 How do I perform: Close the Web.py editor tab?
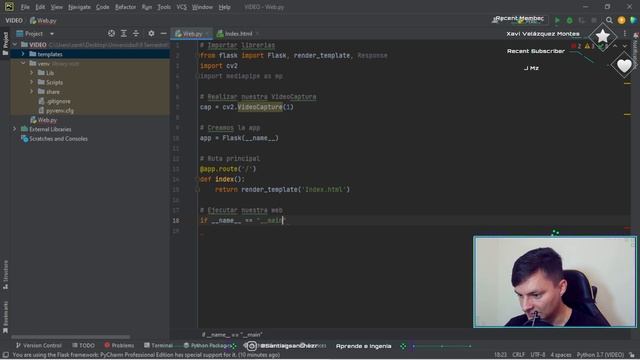pos(208,33)
